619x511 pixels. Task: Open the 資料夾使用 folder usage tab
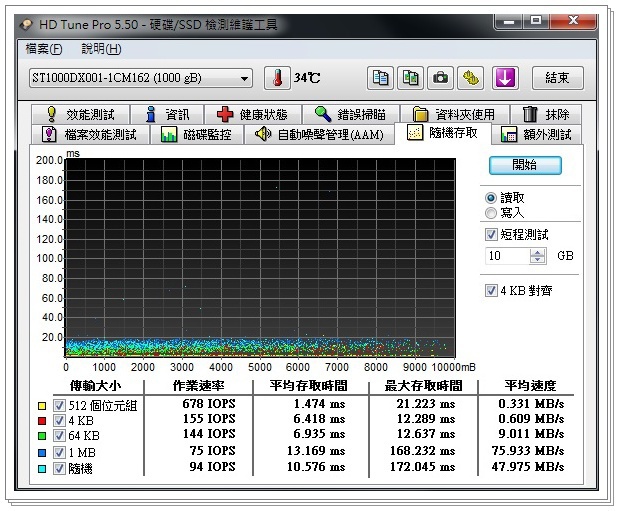point(454,115)
